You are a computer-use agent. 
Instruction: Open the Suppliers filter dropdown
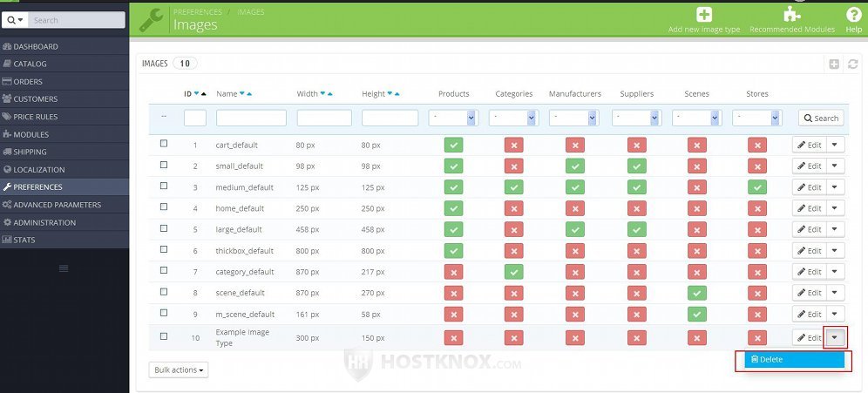[636, 118]
